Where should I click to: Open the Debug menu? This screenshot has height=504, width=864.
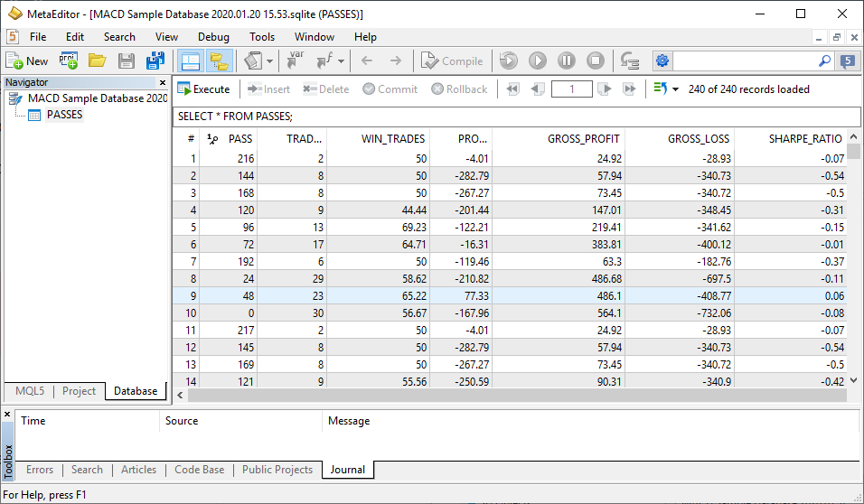pos(214,37)
